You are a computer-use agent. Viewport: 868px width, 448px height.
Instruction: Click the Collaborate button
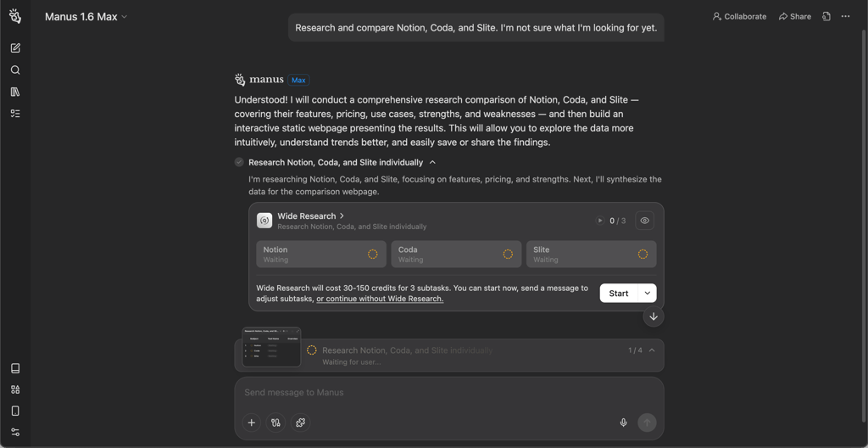[739, 17]
